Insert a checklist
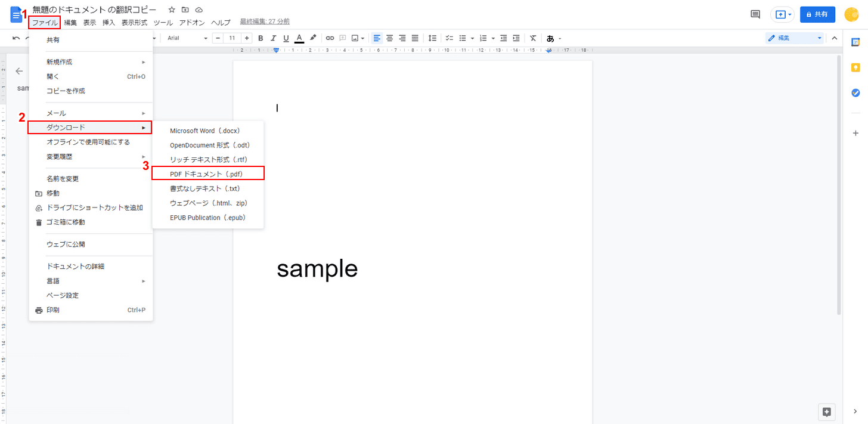Image resolution: width=868 pixels, height=424 pixels. (x=449, y=38)
